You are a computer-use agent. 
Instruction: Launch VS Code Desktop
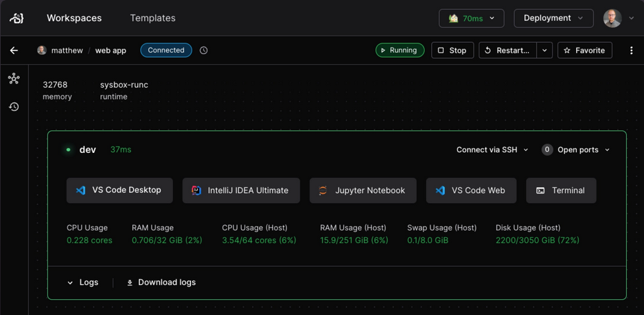point(120,190)
